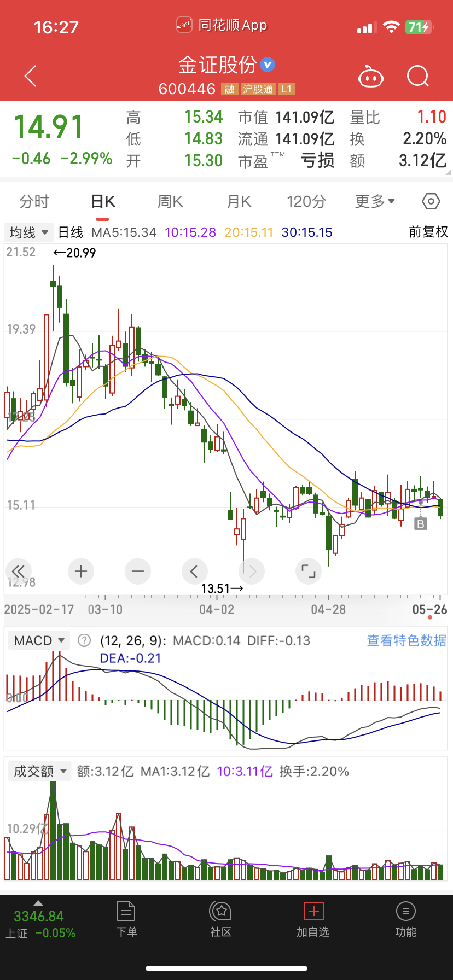Tap the blue verified badge beside 金证股份
The image size is (453, 980).
[268, 65]
